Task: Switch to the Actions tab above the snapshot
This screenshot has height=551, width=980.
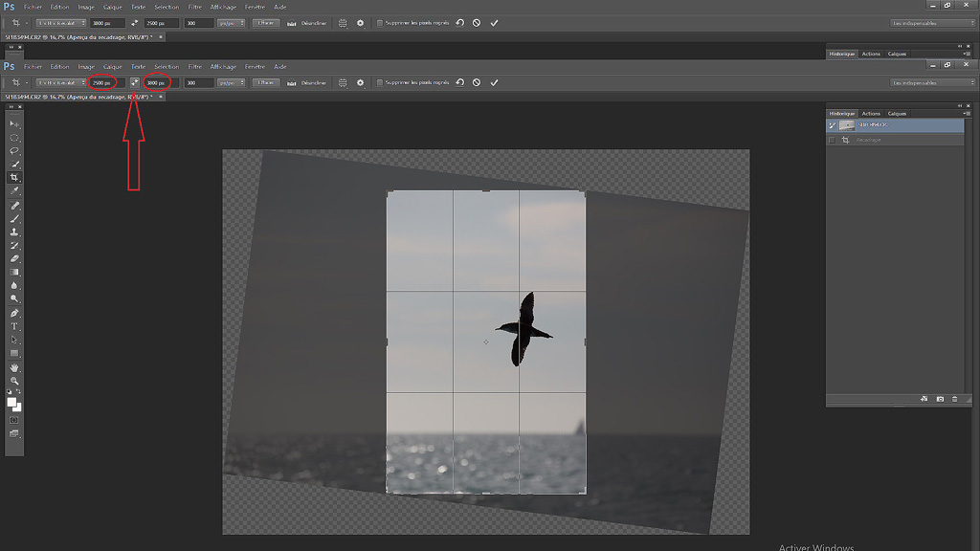Action: 871,114
